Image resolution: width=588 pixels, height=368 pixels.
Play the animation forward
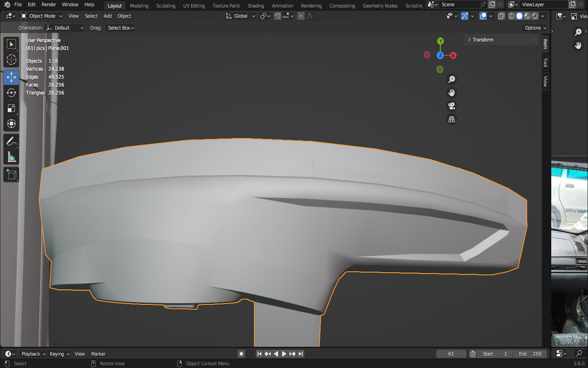point(284,354)
